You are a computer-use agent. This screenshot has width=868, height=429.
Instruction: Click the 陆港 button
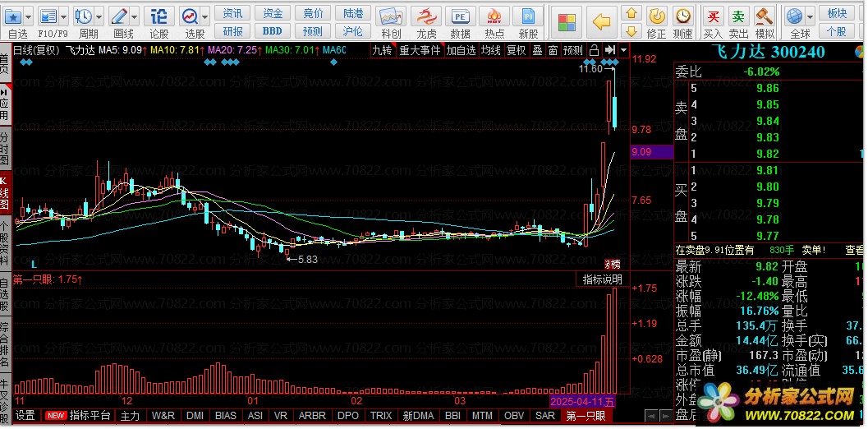pyautogui.click(x=352, y=13)
